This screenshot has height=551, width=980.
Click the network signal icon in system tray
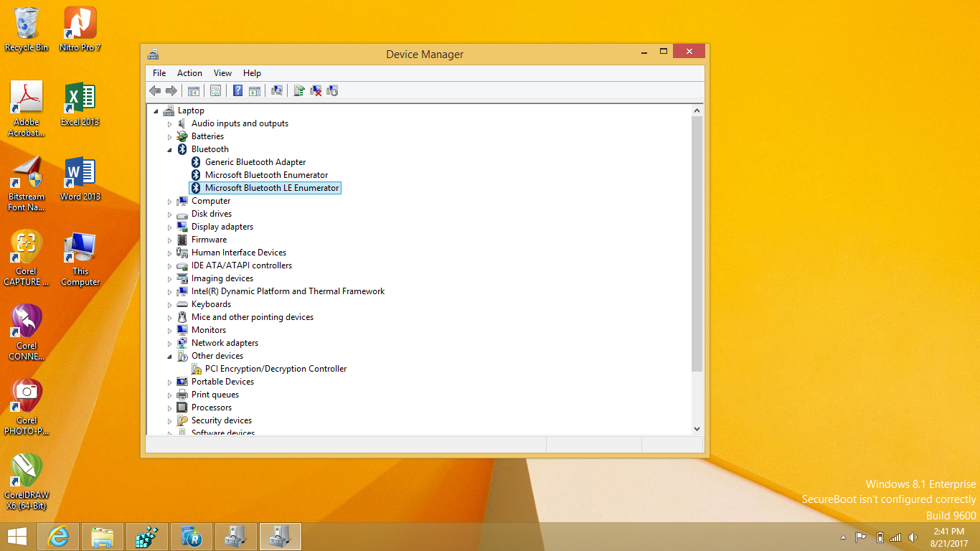[895, 537]
